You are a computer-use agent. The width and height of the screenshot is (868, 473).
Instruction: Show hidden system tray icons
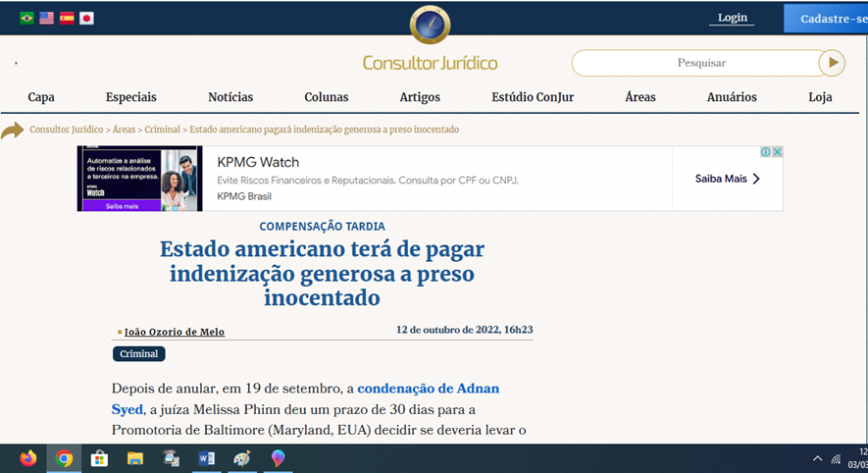click(817, 458)
